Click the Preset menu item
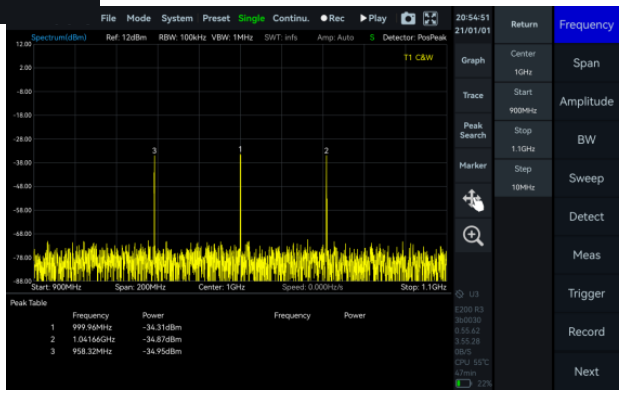The height and width of the screenshot is (396, 625). point(216,18)
